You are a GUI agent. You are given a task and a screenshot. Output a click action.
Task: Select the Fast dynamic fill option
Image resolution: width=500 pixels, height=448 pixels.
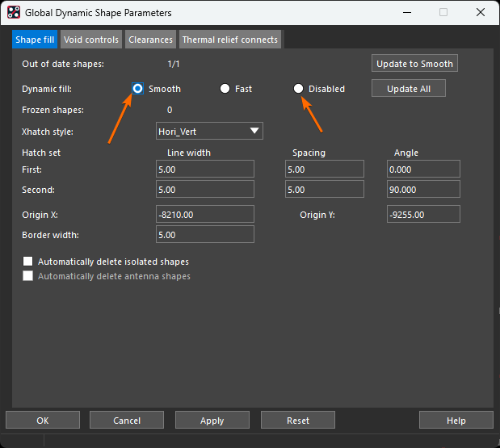[225, 89]
